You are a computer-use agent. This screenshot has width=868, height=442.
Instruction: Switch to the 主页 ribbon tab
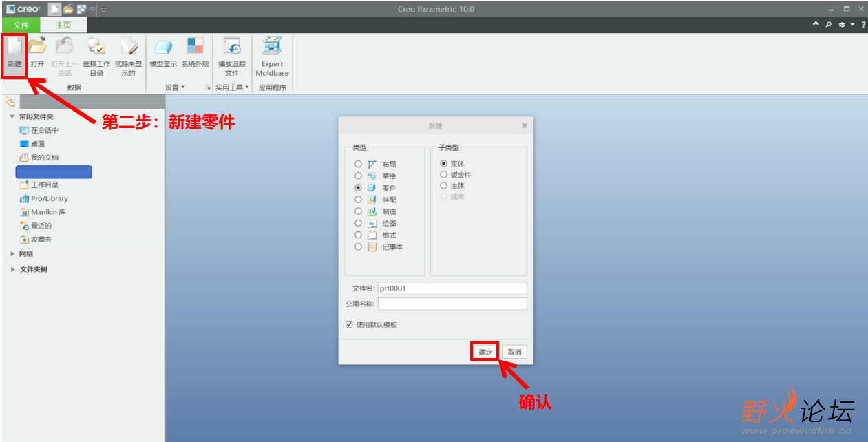(x=63, y=25)
